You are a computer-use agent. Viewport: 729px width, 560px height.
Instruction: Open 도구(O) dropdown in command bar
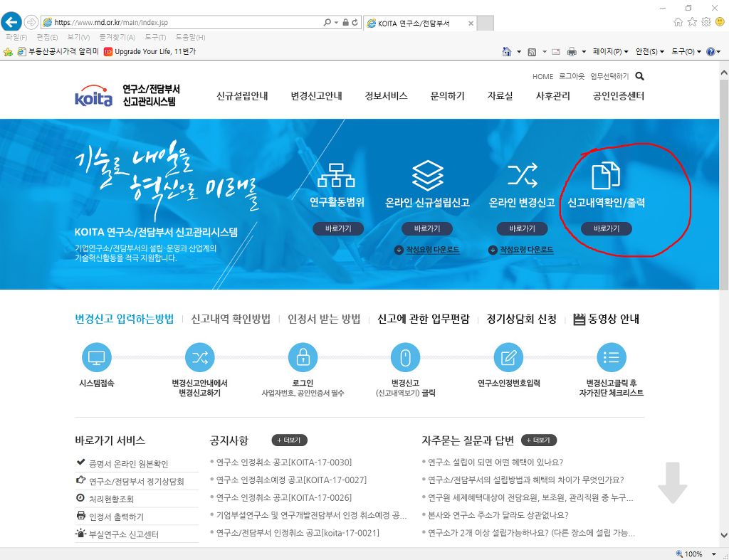tap(686, 51)
